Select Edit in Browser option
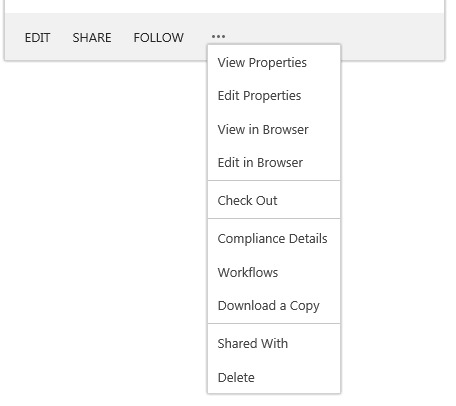Screen dimensions: 456x406 [274, 163]
